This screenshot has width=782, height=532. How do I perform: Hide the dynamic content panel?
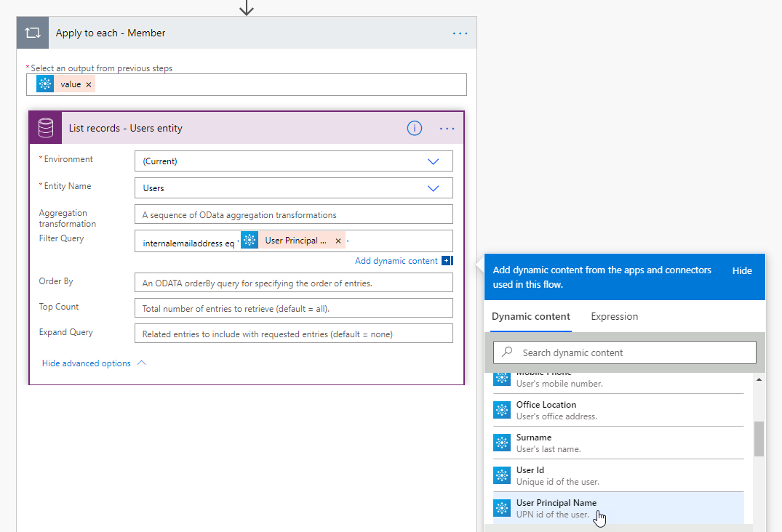tap(742, 270)
